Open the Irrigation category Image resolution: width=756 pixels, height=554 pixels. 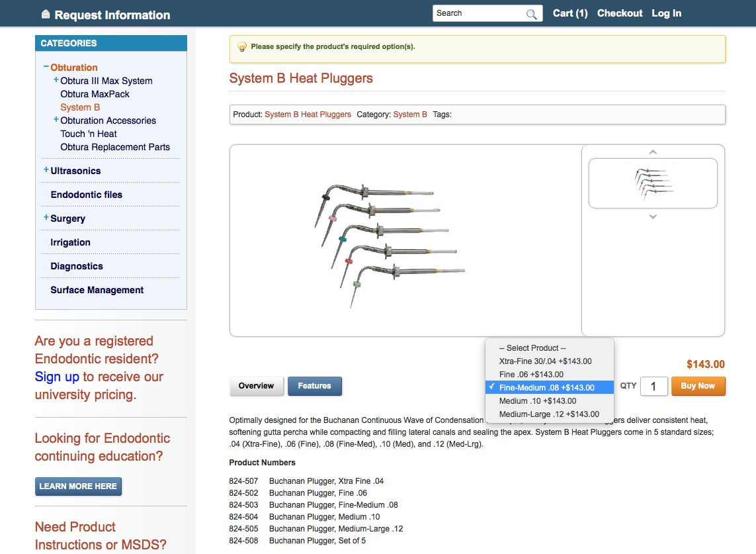(70, 242)
